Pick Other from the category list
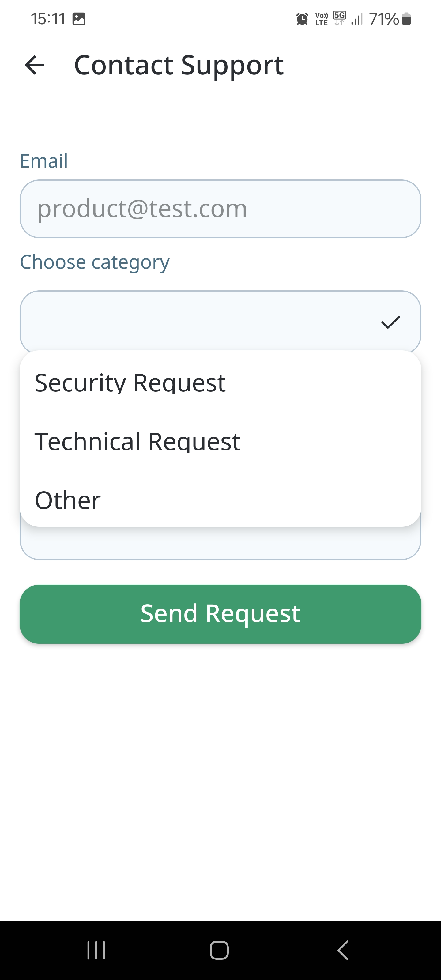The image size is (441, 980). [68, 500]
